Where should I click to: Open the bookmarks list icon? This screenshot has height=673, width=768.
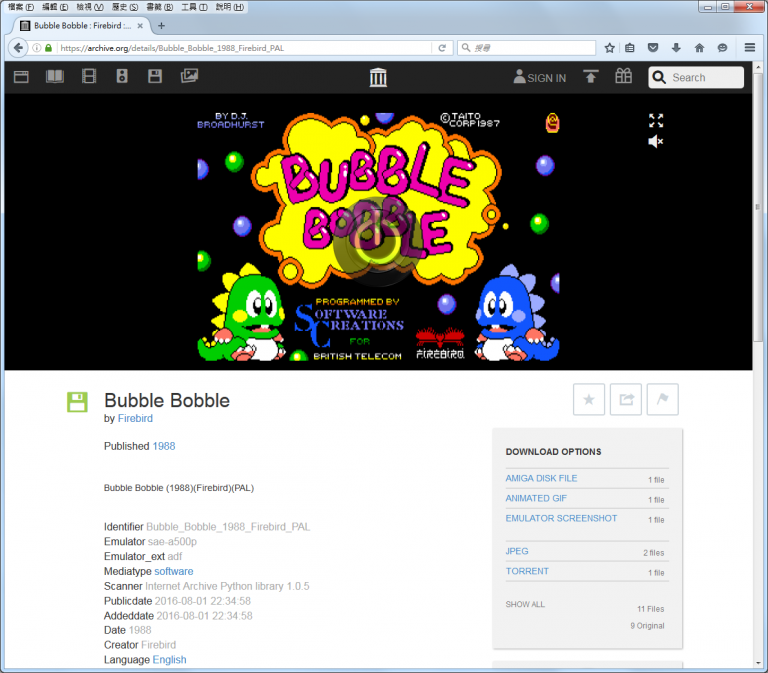pos(630,48)
